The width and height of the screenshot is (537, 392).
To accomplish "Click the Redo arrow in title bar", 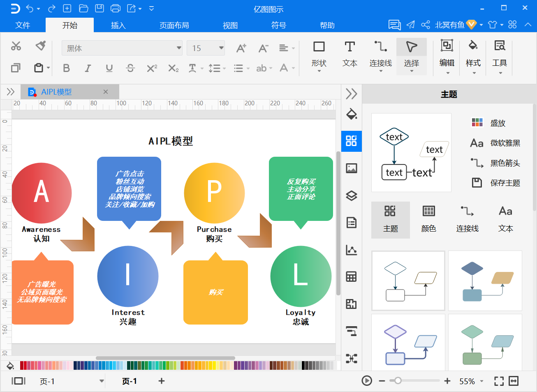I will point(52,8).
